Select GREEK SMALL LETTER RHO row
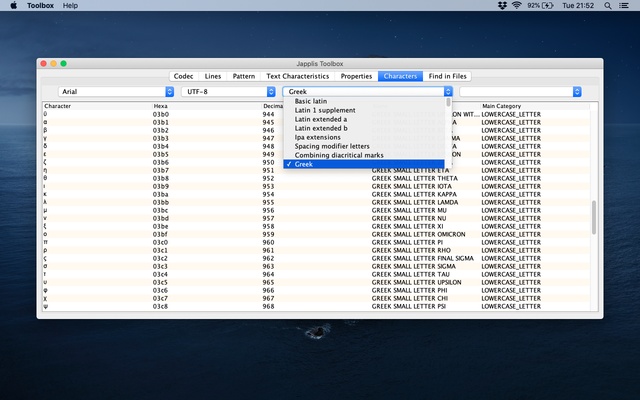 pos(316,250)
